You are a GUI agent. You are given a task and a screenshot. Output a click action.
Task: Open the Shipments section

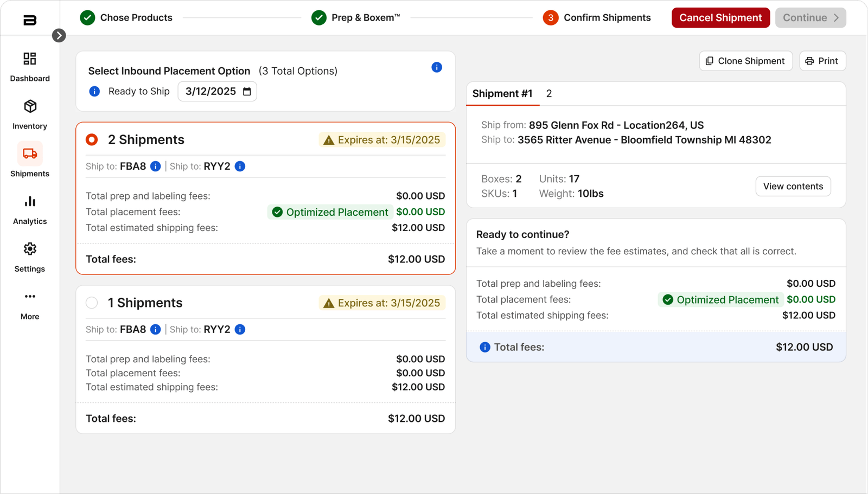point(29,161)
